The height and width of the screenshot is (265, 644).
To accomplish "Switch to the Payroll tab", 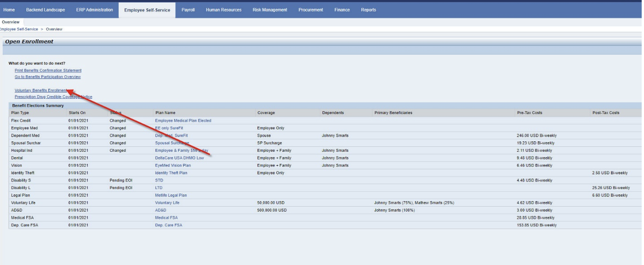I will (x=188, y=10).
